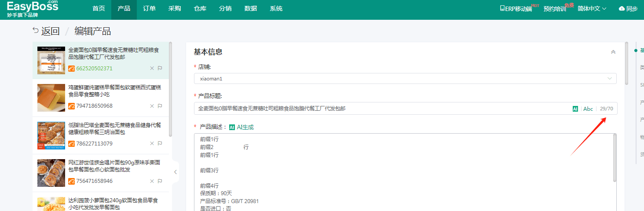Remove first product 662520502371 with X icon

(x=152, y=68)
